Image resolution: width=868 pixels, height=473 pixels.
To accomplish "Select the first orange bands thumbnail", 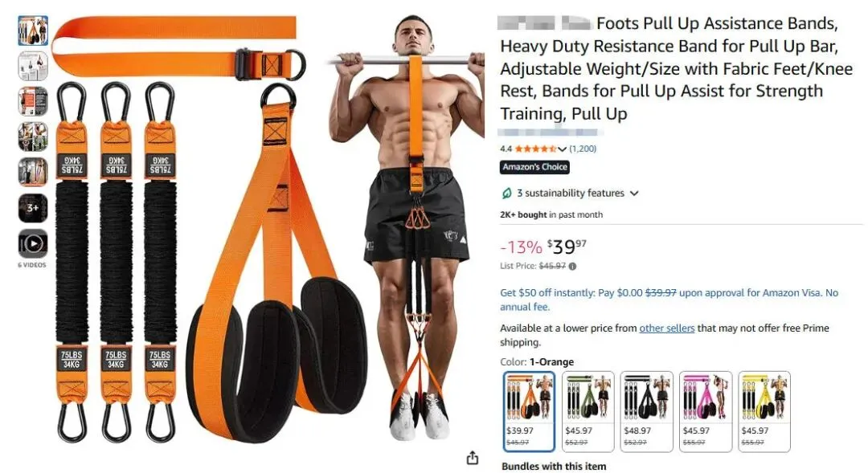I will pos(33,31).
